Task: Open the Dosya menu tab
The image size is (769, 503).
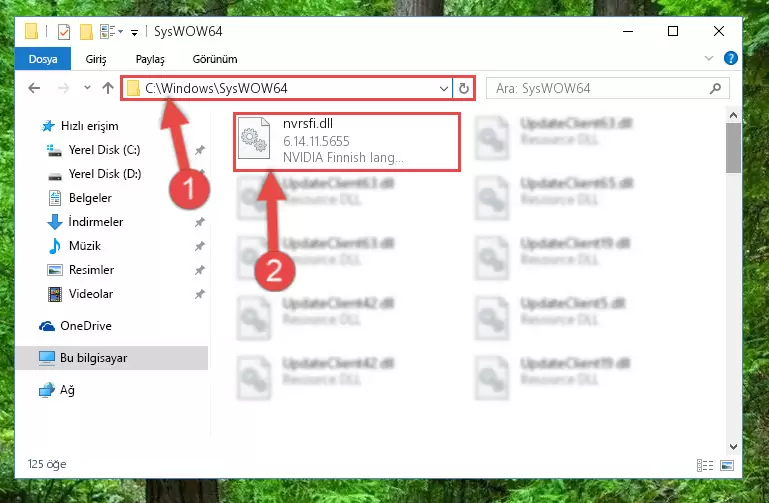Action: (x=43, y=59)
